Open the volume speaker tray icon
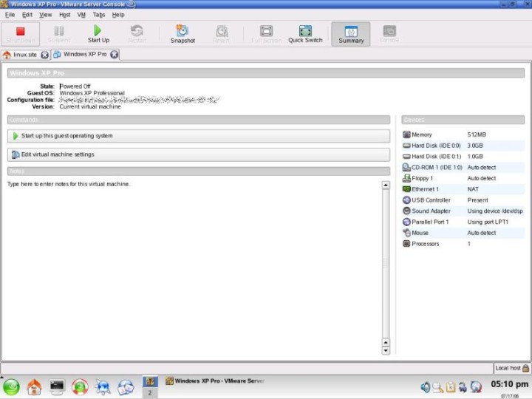The image size is (532, 399). pyautogui.click(x=425, y=386)
